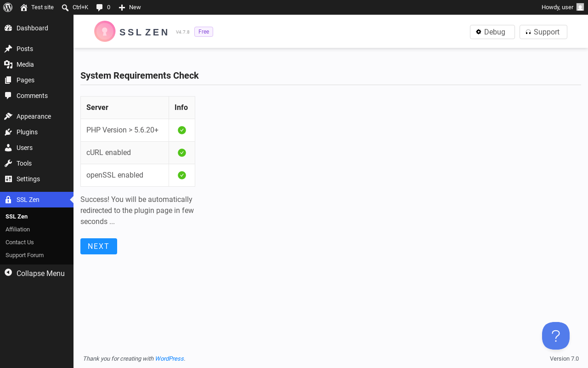Open the question mark help widget
The image size is (588, 368).
tap(556, 336)
